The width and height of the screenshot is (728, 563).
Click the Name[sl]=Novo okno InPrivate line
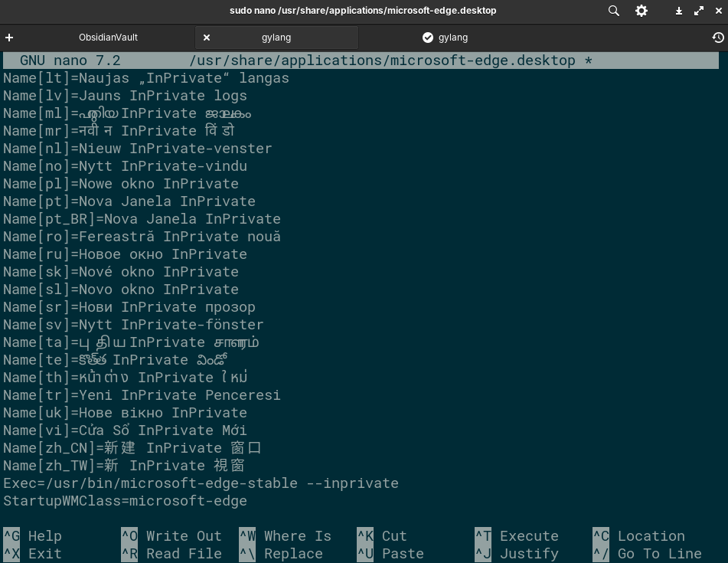click(x=121, y=290)
